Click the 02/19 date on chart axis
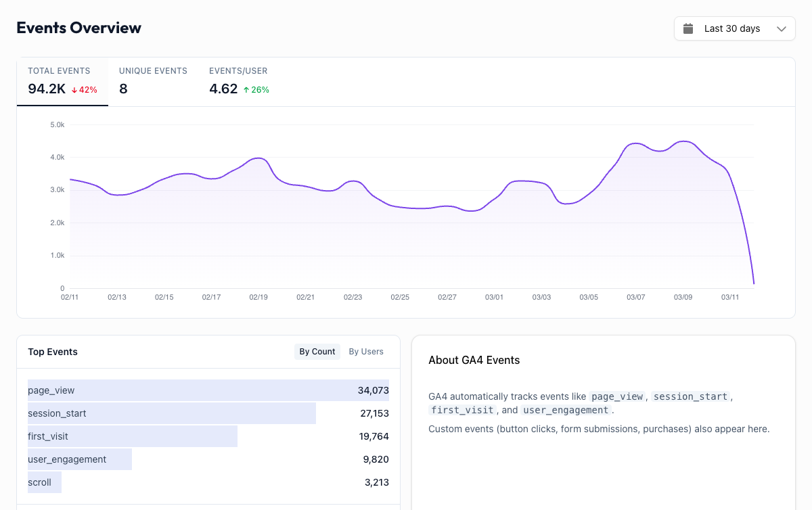The height and width of the screenshot is (510, 812). point(258,297)
